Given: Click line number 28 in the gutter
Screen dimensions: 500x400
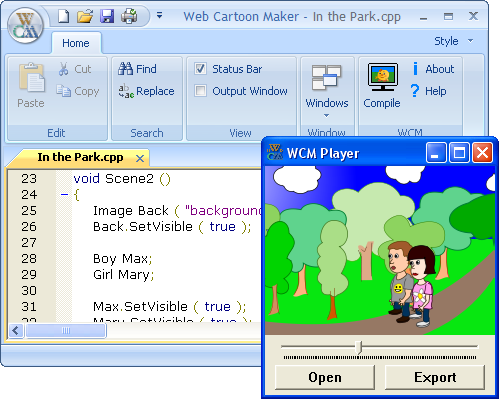Looking at the screenshot, I should (x=29, y=259).
